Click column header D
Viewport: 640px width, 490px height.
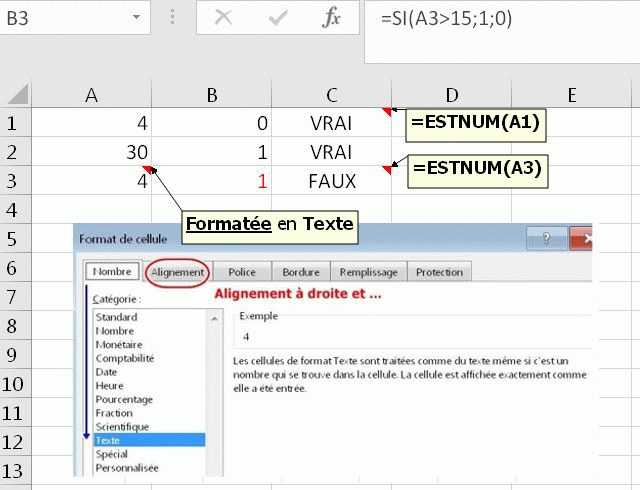pos(451,95)
